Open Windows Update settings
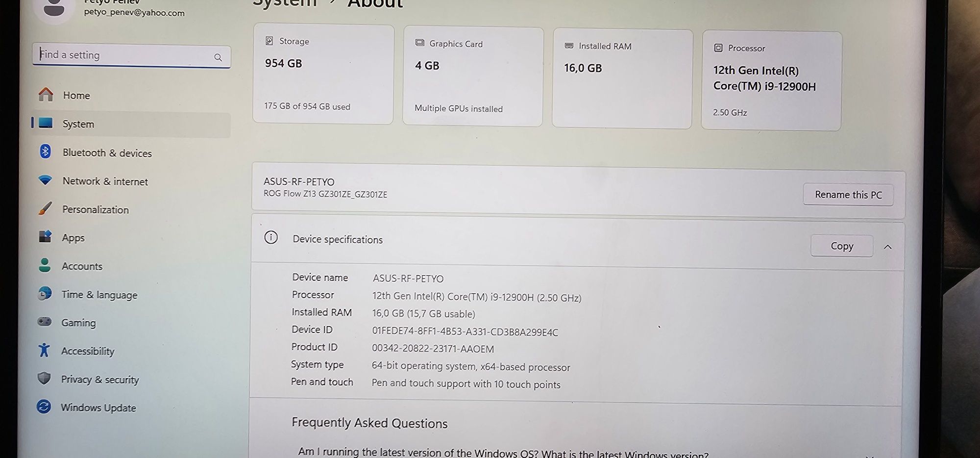The image size is (980, 458). pyautogui.click(x=131, y=407)
